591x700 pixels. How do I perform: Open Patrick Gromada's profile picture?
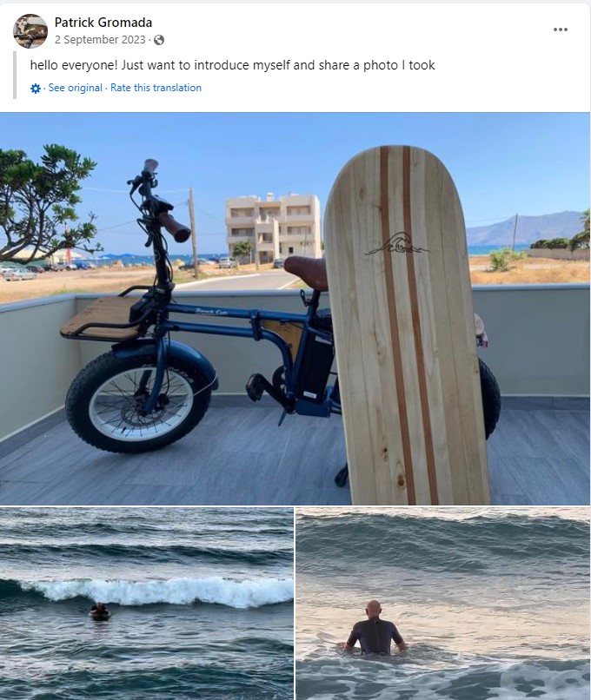pyautogui.click(x=30, y=30)
